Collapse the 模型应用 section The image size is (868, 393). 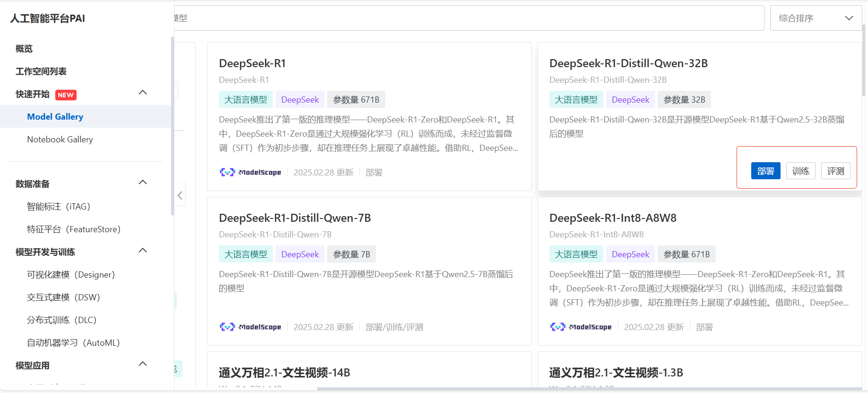[143, 364]
